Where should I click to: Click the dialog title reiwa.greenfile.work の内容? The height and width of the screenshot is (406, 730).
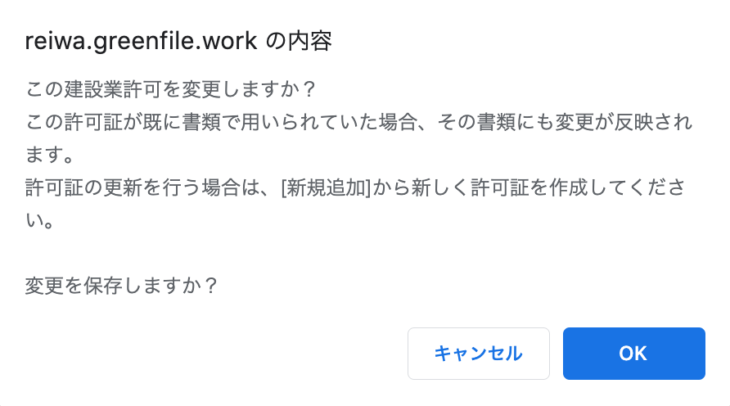point(178,41)
